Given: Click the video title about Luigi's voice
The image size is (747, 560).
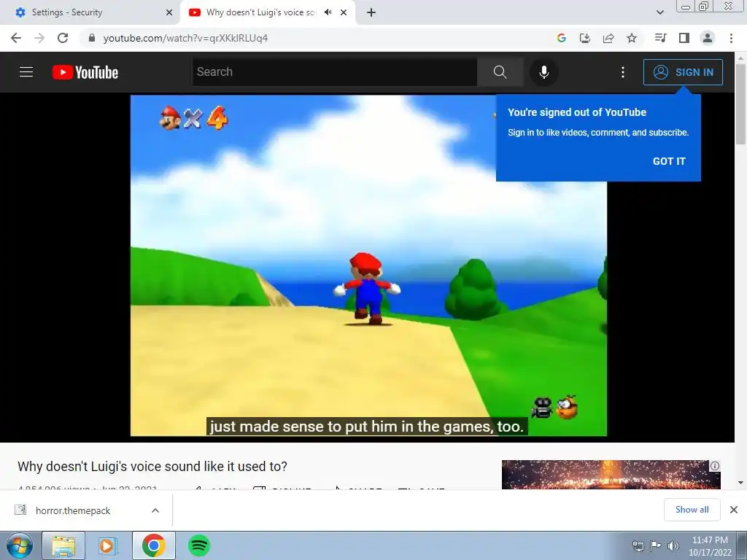Looking at the screenshot, I should tap(152, 466).
